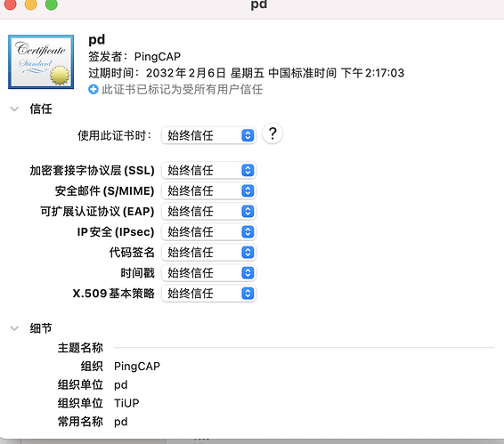Open the 时间戳 trust dropdown

tap(208, 273)
